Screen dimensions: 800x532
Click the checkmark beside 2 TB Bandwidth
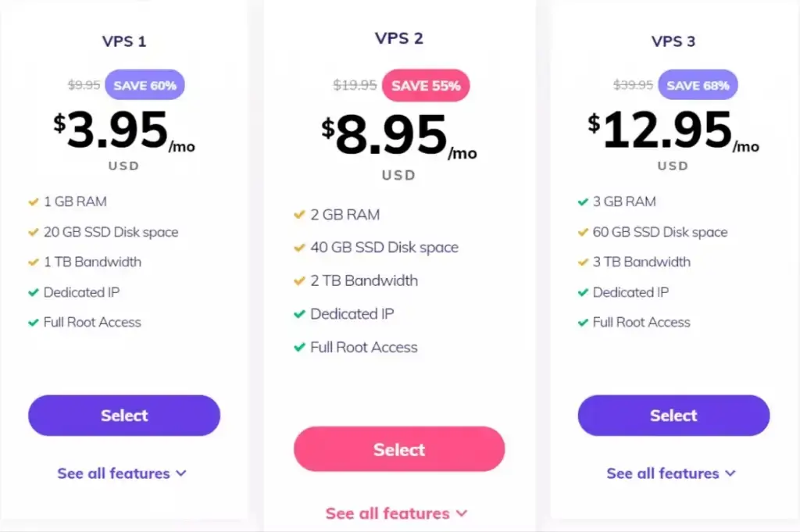coord(298,280)
